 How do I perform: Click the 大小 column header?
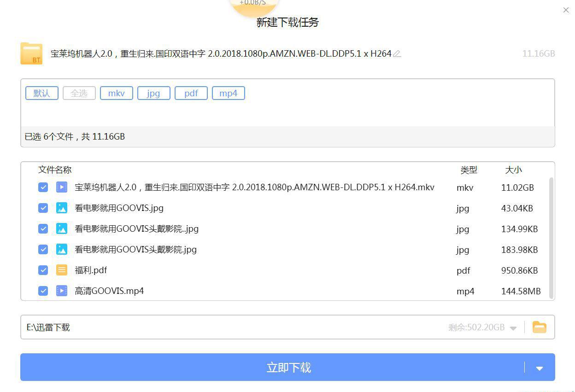(513, 170)
